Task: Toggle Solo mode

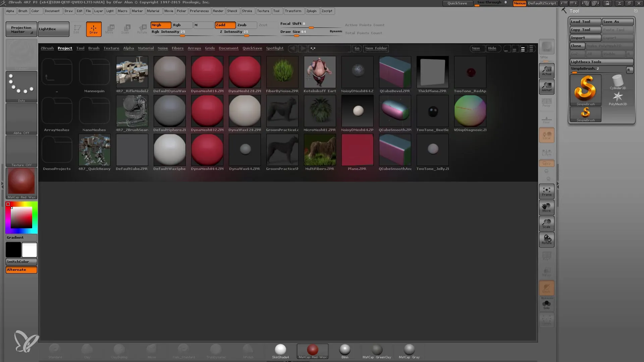Action: tap(546, 305)
